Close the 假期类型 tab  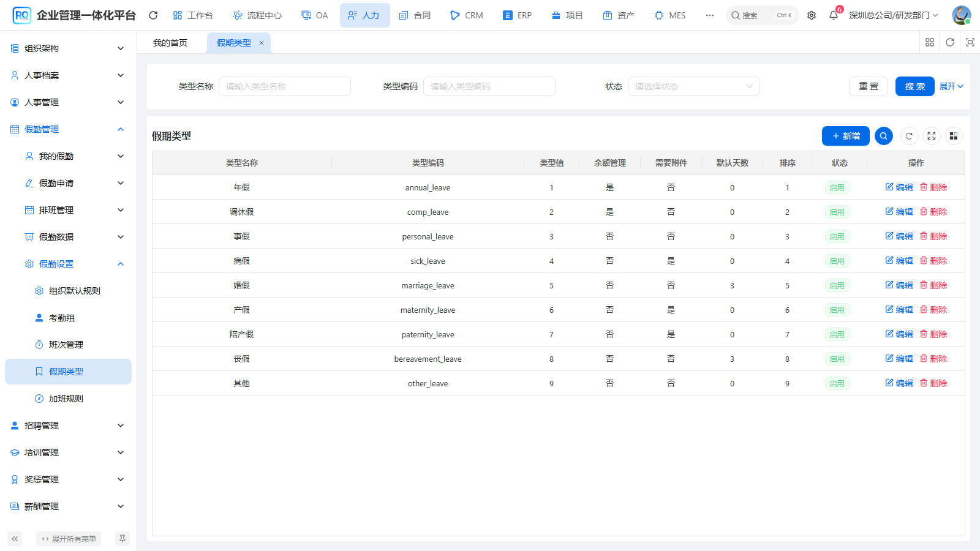pyautogui.click(x=262, y=43)
